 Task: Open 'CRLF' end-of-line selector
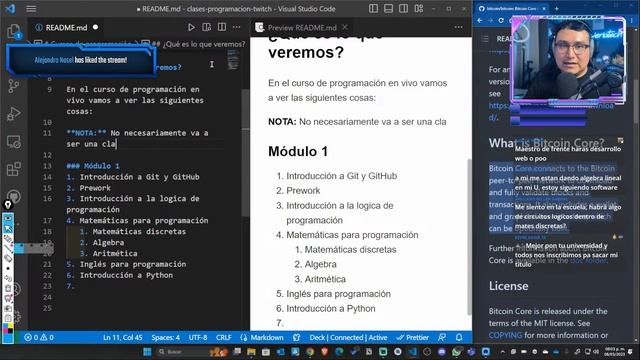pos(223,338)
